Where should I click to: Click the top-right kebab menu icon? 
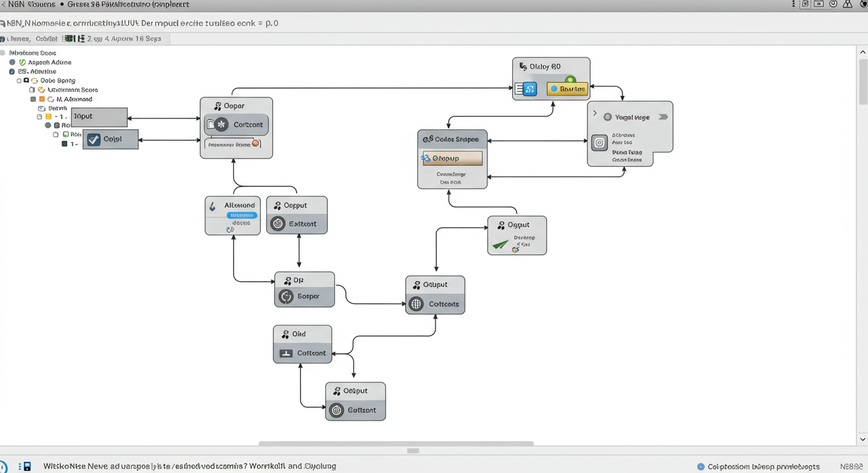(793, 4)
